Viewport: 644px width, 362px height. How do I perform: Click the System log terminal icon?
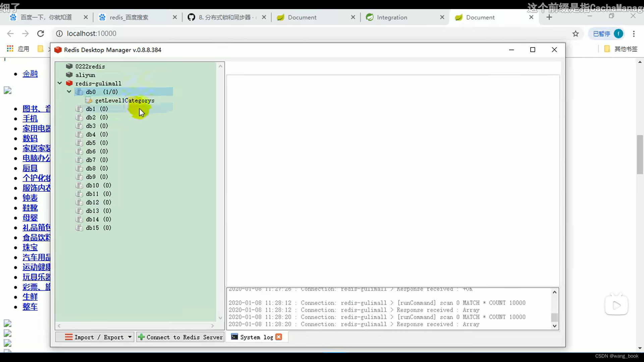point(234,337)
